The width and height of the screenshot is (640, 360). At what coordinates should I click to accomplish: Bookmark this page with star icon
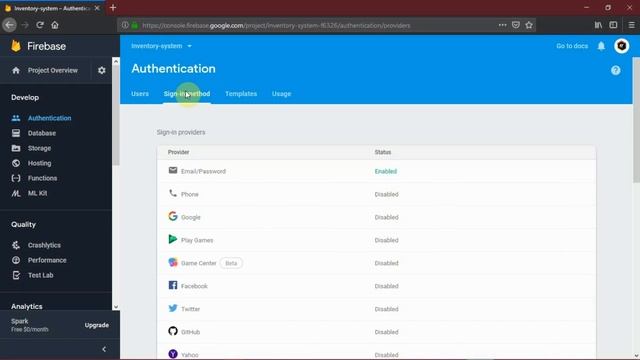pos(529,25)
